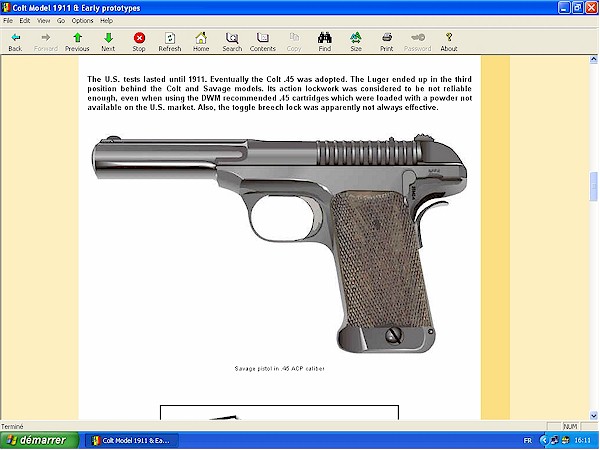Go to the Next page arrow
The image size is (600, 450).
click(108, 42)
